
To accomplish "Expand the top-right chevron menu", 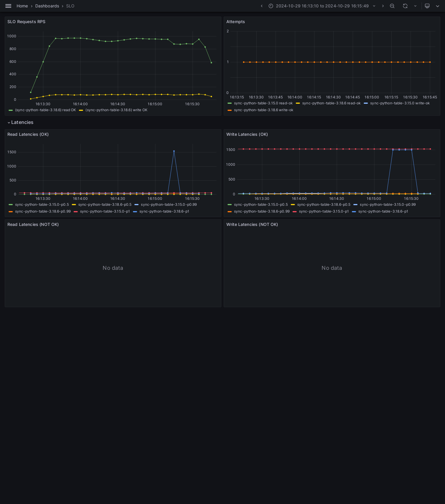I will (438, 6).
